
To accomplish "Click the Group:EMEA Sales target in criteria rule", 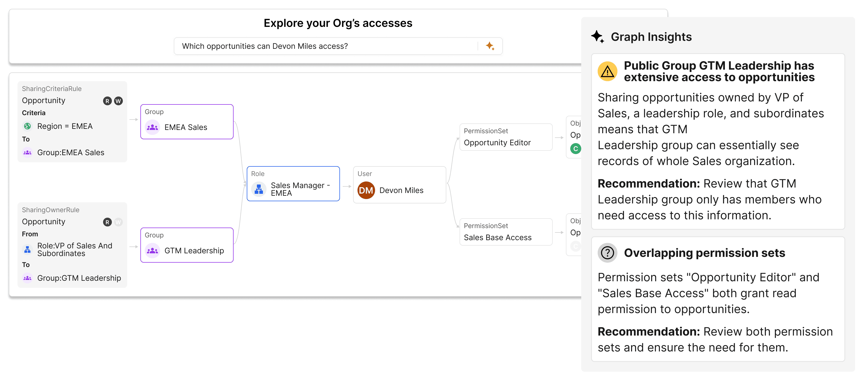I will pos(70,153).
